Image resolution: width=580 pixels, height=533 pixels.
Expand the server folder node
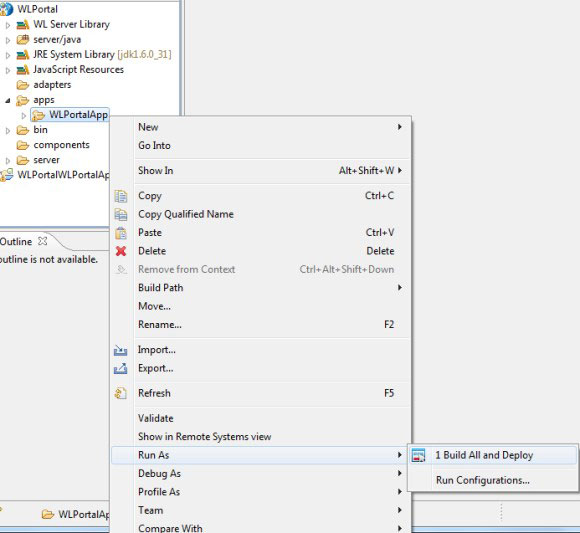coord(8,161)
